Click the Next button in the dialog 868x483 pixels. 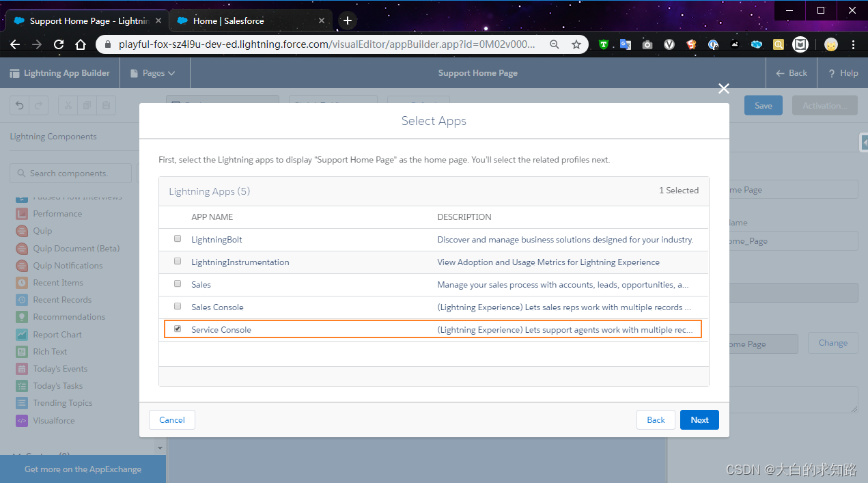point(699,420)
